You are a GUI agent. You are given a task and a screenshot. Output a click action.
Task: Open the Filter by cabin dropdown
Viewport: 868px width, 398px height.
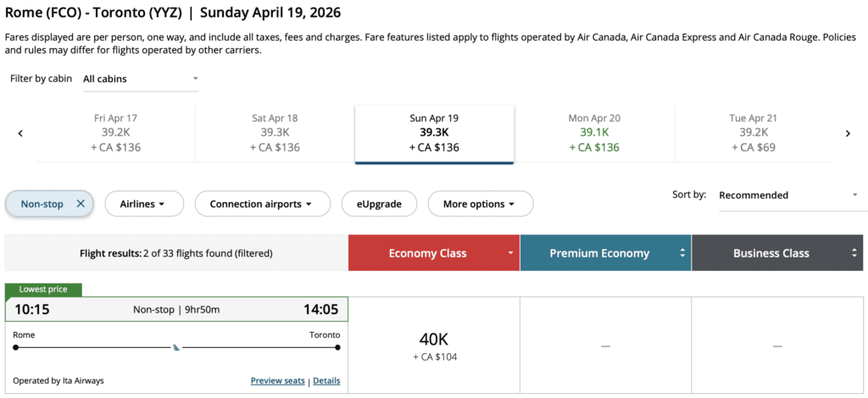click(141, 79)
